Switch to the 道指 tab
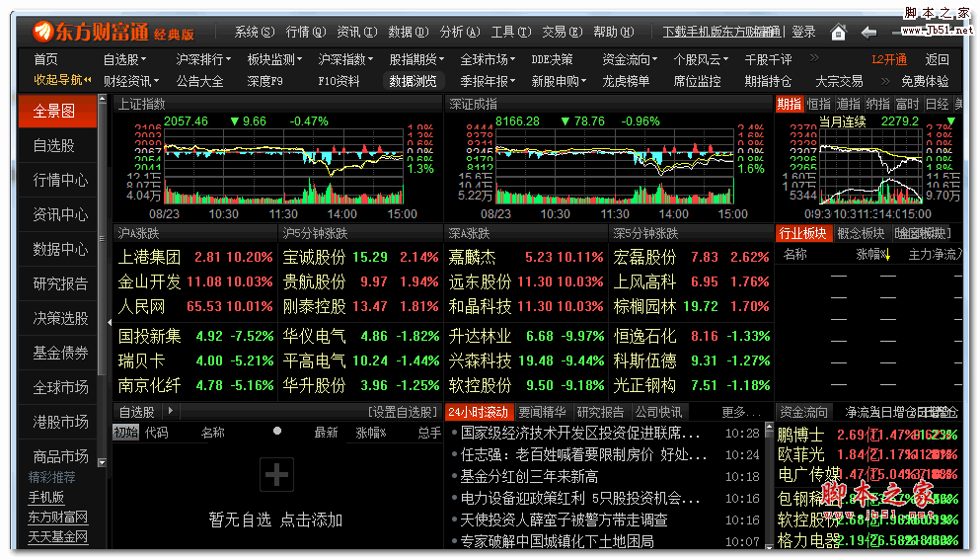This screenshot has width=980, height=560. pos(848,105)
